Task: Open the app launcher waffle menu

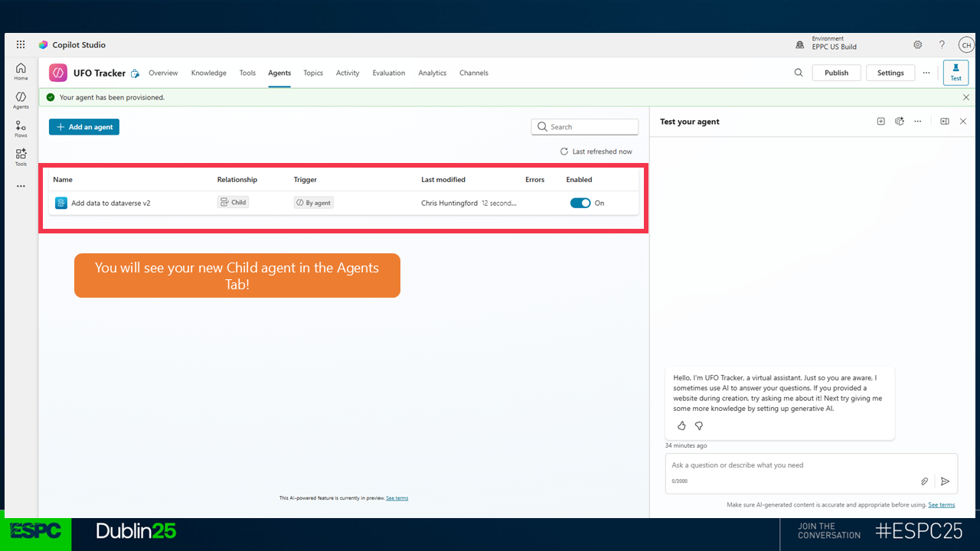Action: (21, 45)
